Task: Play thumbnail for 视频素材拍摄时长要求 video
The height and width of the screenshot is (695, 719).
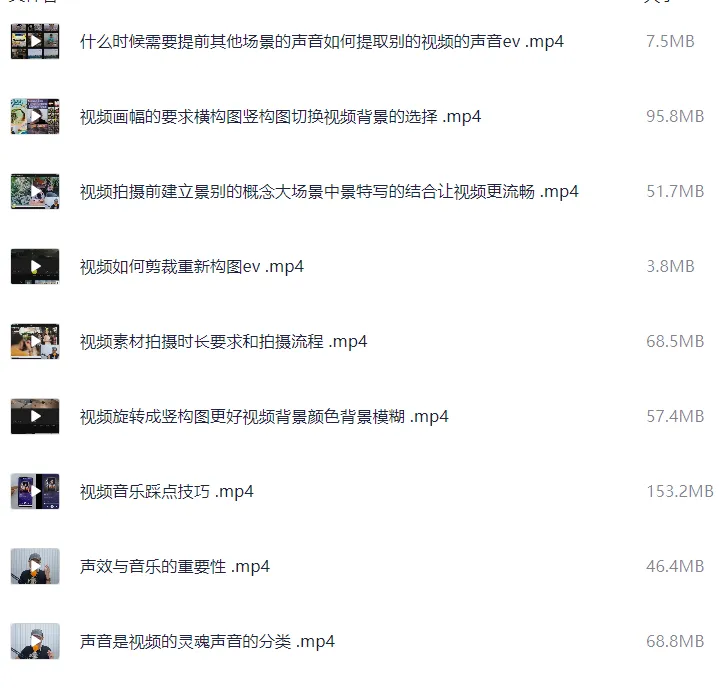Action: tap(35, 341)
